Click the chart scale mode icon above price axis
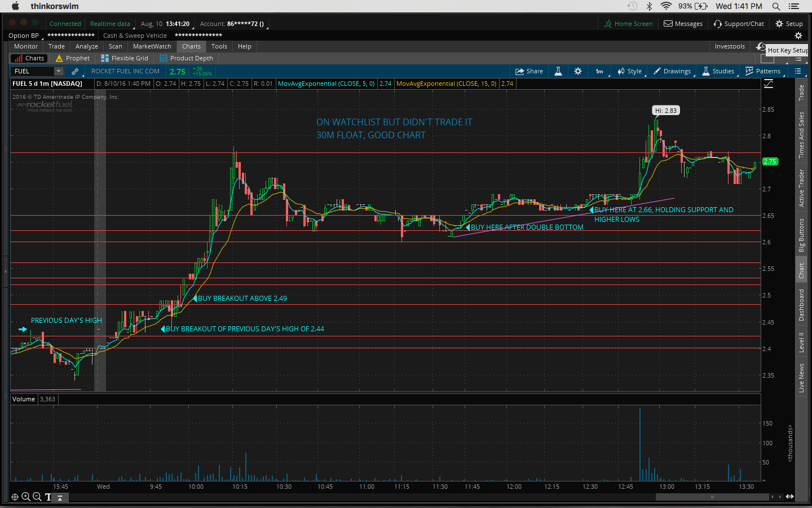The width and height of the screenshot is (812, 508). [769, 84]
